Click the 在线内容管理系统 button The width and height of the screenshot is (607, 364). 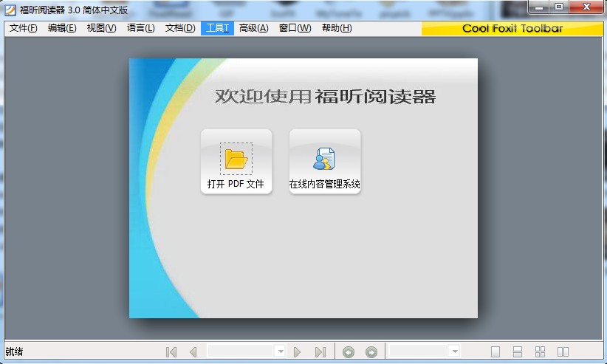pyautogui.click(x=325, y=162)
